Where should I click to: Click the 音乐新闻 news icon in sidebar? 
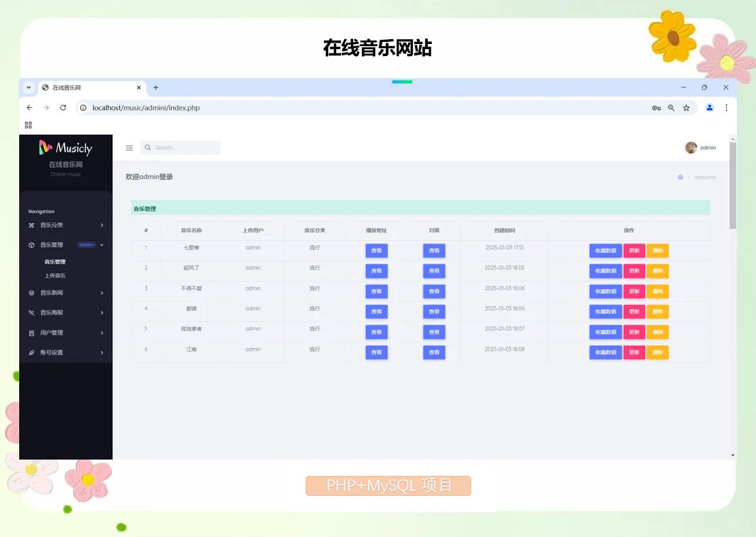[x=31, y=293]
